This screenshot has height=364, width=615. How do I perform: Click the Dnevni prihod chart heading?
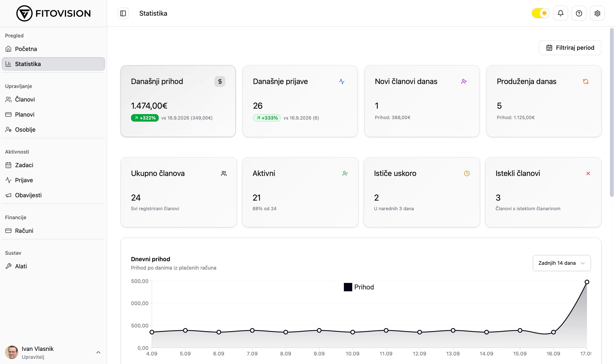coord(150,259)
